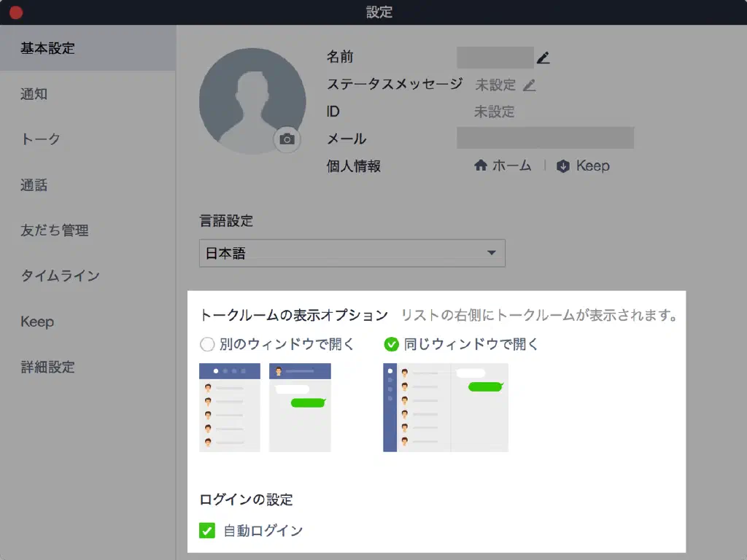This screenshot has height=560, width=747.
Task: Click the language dropdown arrow
Action: (491, 253)
